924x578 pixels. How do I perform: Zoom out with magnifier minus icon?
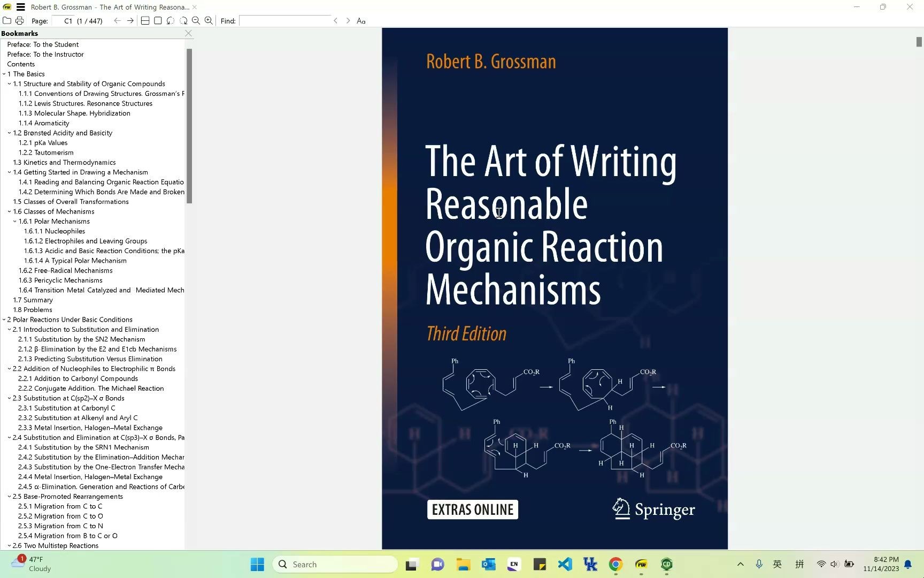[x=196, y=20]
